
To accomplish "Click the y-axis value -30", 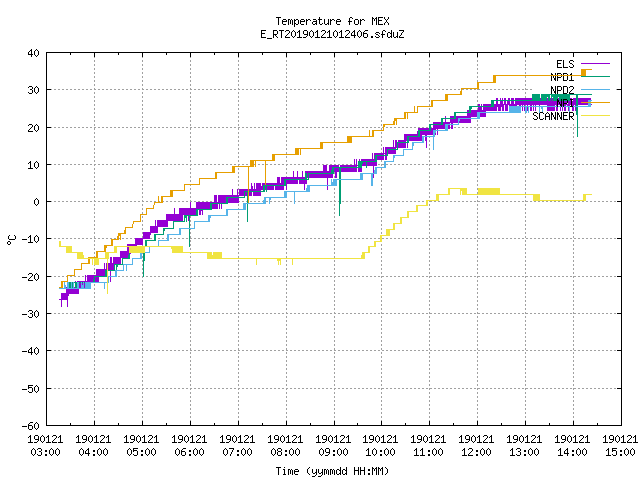I will click(31, 314).
